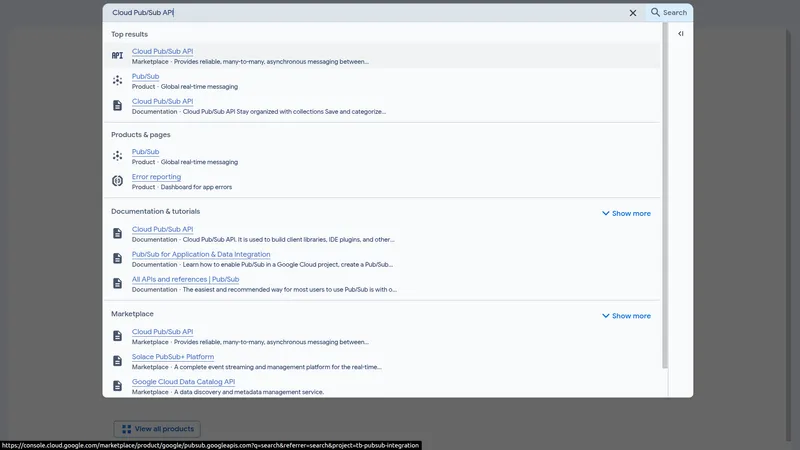Viewport: 800px width, 450px height.
Task: Click 'A data discovery and metadata management service' text
Action: coord(249,392)
